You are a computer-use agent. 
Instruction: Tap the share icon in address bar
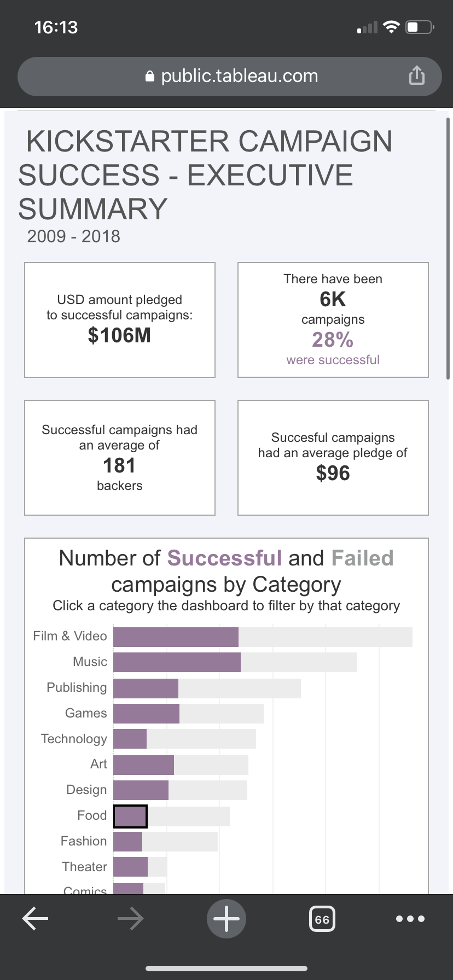pyautogui.click(x=416, y=75)
